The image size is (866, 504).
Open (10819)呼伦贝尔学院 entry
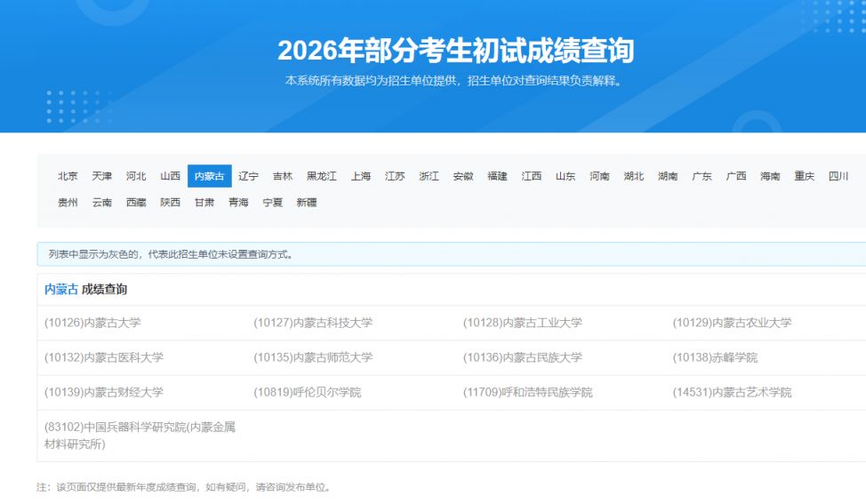point(308,393)
